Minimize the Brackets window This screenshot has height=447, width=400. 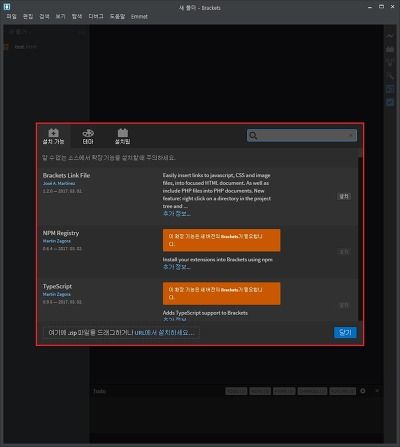[x=370, y=7]
